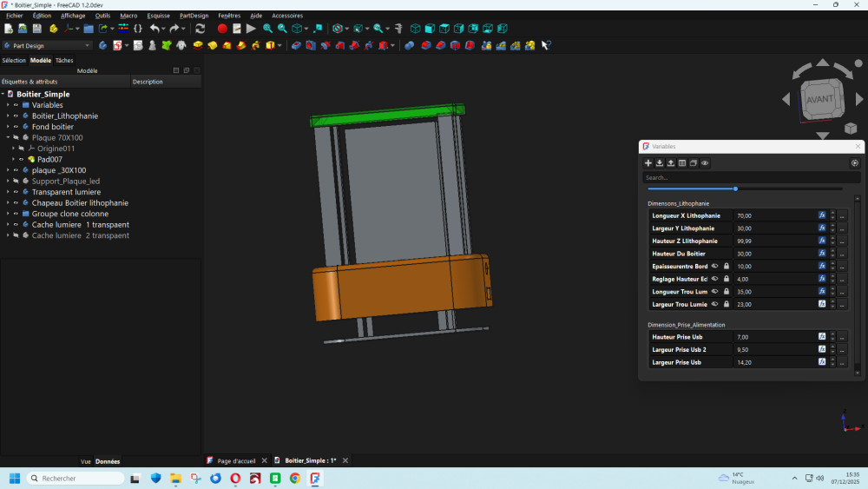Click the refresh recompute icon
Viewport: 868px width, 489px height.
200,29
